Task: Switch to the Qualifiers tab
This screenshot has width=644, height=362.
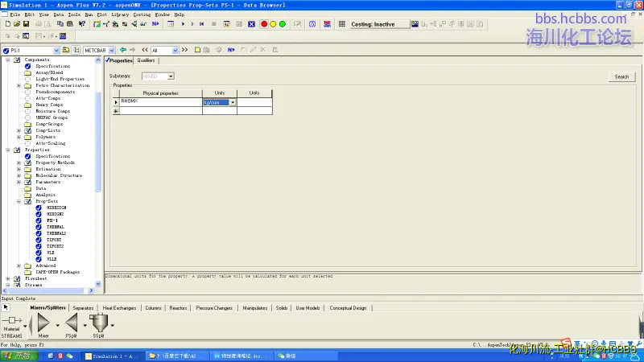Action: pos(146,60)
